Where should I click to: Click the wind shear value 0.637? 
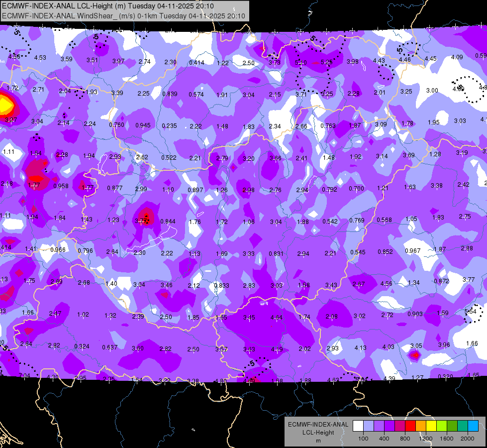click(109, 347)
